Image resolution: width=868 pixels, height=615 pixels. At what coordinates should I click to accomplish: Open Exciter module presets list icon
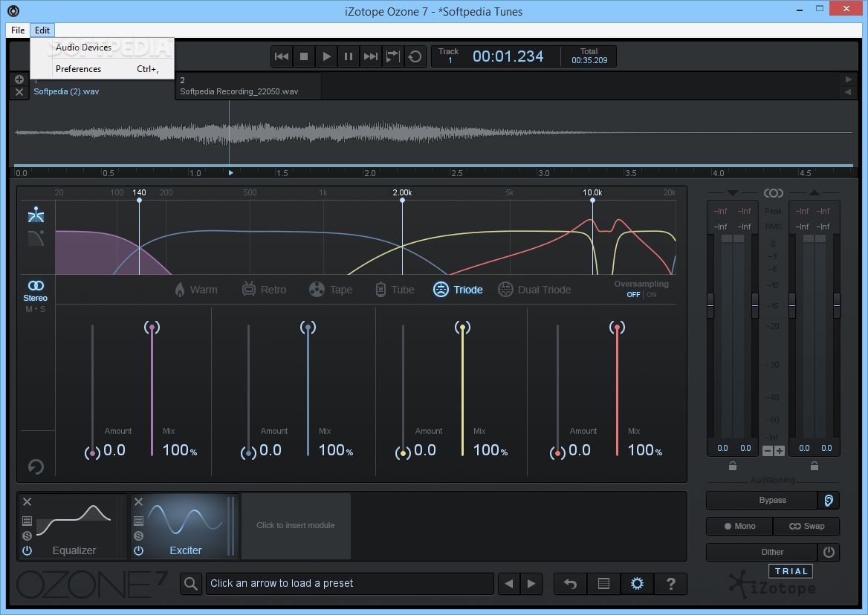tap(138, 521)
